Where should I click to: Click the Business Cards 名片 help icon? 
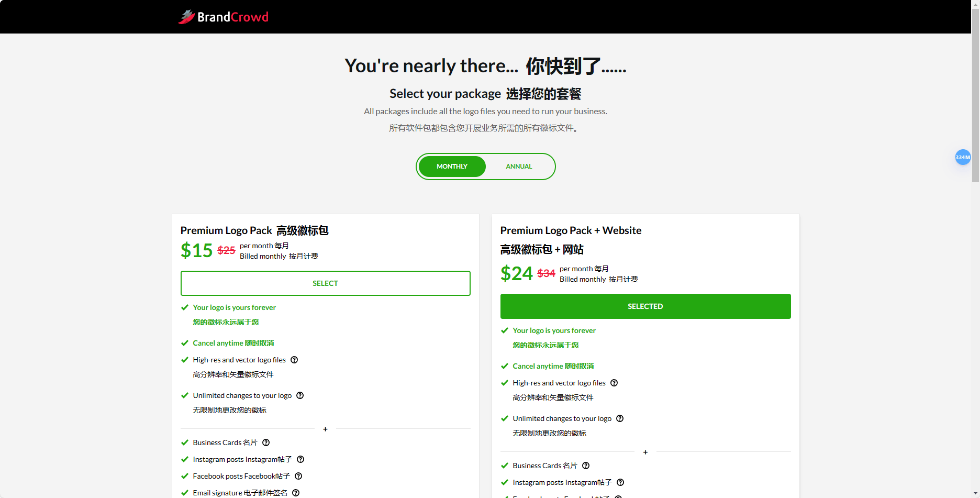(x=265, y=442)
